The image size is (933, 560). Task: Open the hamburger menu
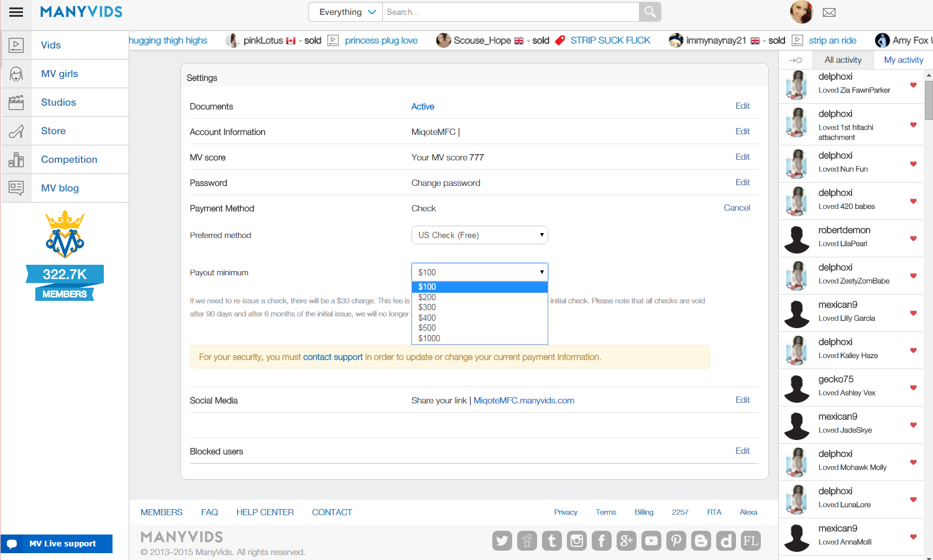(x=16, y=12)
